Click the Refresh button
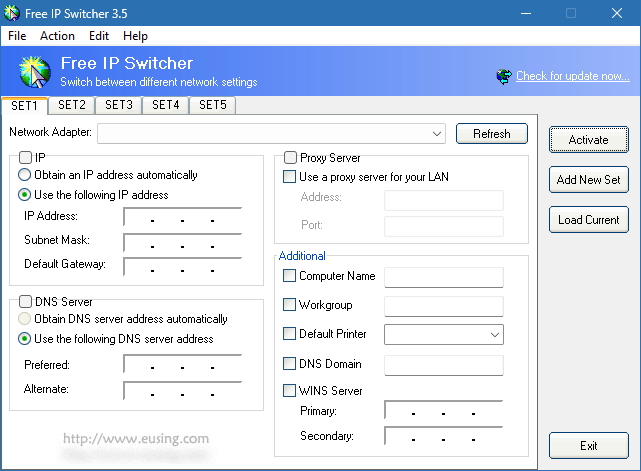This screenshot has width=641, height=471. pos(492,134)
